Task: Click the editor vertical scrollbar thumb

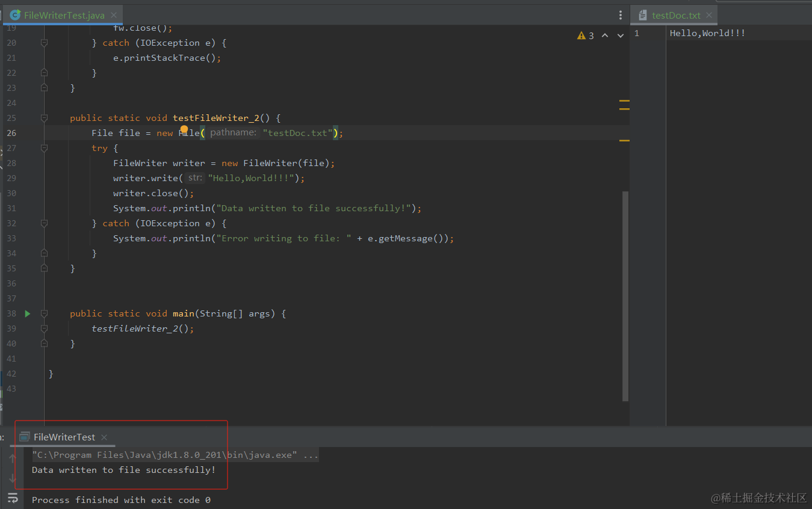Action: 625,296
